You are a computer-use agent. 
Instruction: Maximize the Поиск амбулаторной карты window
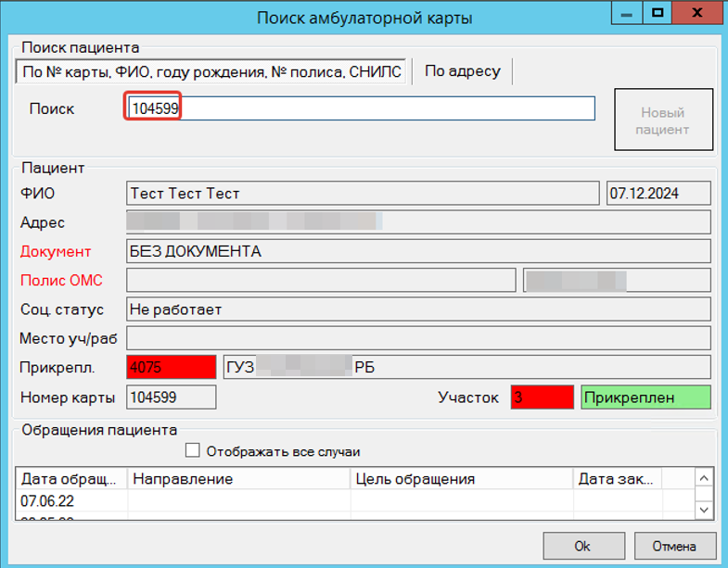658,13
